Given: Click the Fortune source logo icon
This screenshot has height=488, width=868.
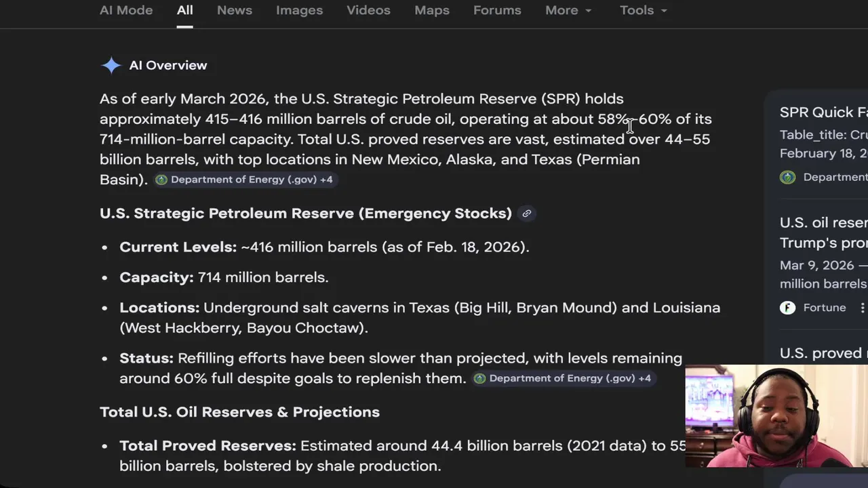Looking at the screenshot, I should coord(787,308).
